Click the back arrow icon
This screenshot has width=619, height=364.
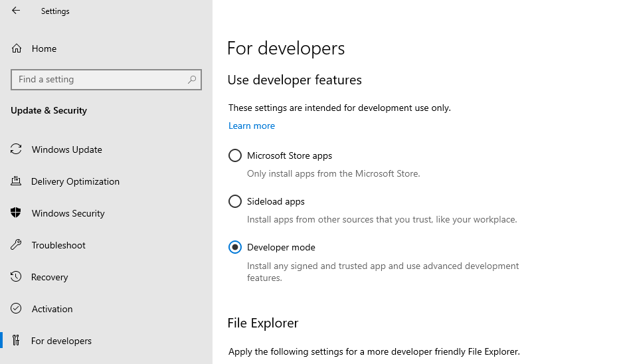16,11
